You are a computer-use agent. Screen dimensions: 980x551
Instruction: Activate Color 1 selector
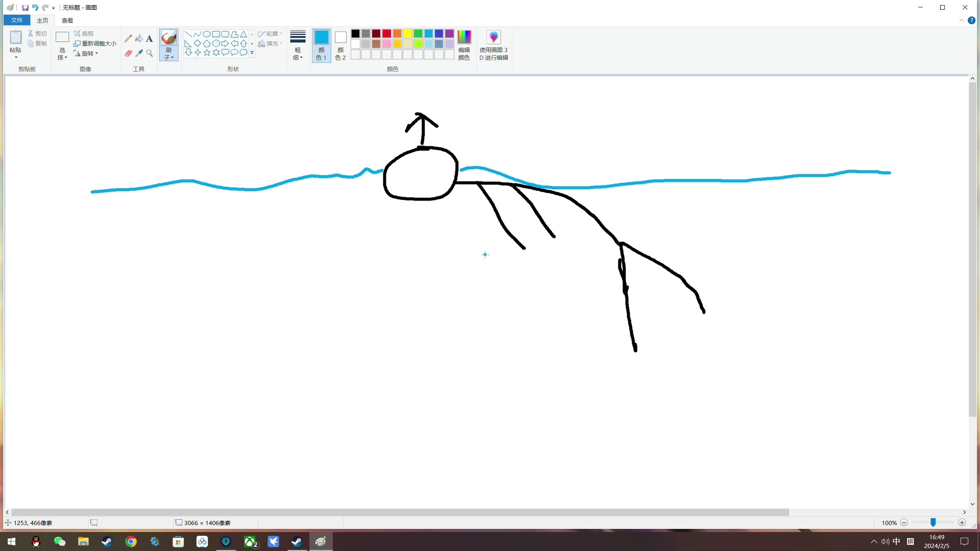click(x=321, y=45)
